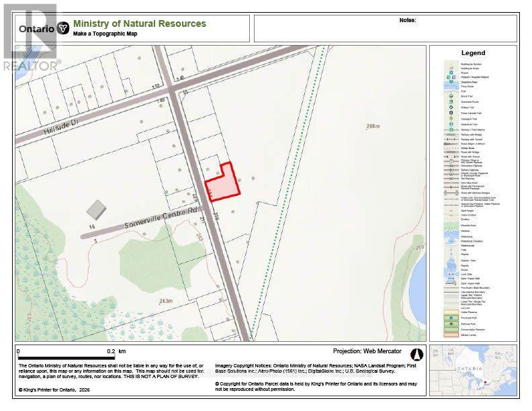Screen dimensions: 532x411
Task: Click the Provincial Park legend symbol
Action: point(451,318)
